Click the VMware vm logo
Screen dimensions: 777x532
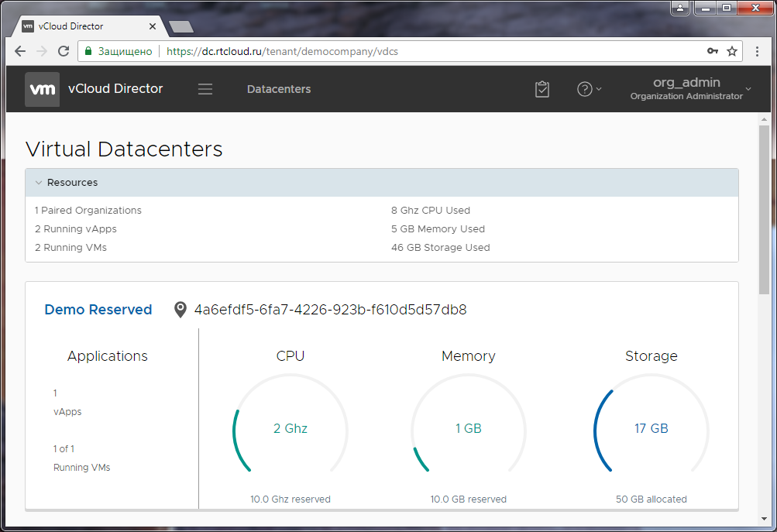[42, 89]
